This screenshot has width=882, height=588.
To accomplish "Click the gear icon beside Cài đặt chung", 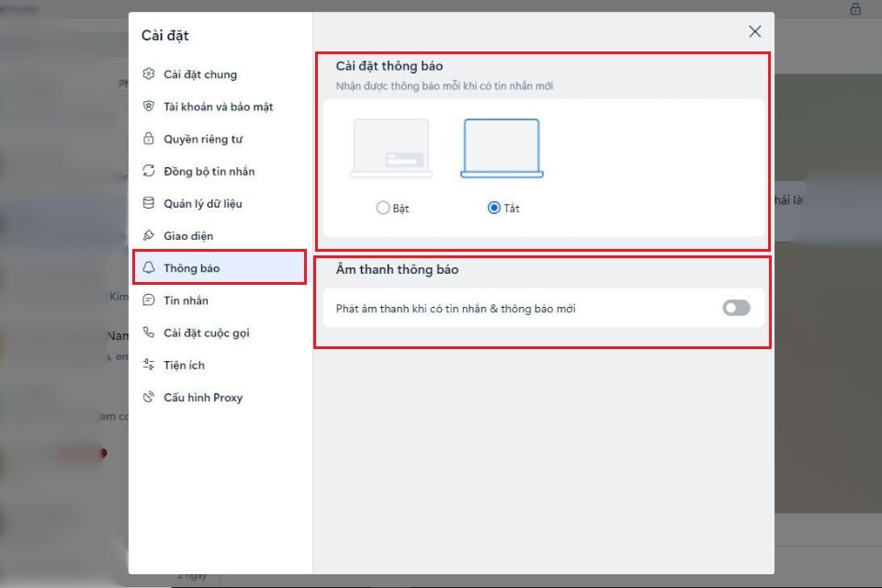I will 149,73.
